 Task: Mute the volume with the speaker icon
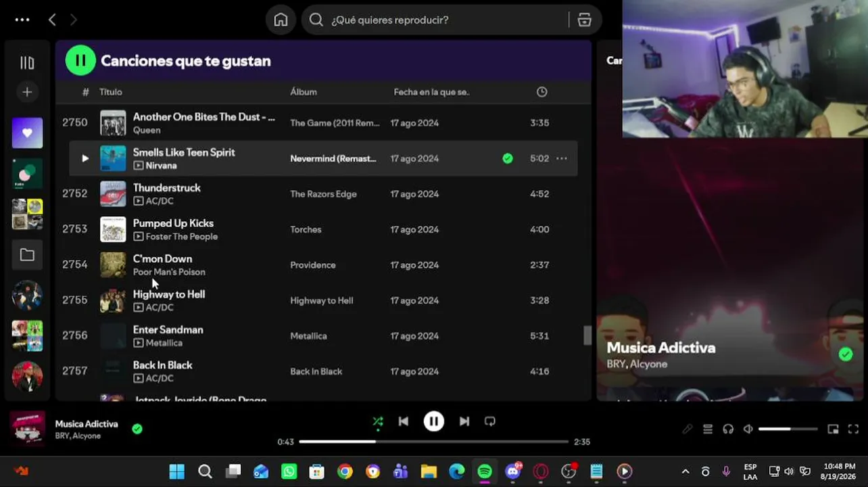click(x=748, y=429)
